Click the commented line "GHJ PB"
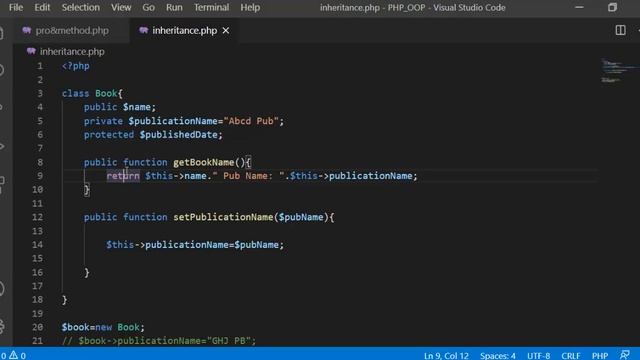Viewport: 640px width, 360px height. click(159, 341)
